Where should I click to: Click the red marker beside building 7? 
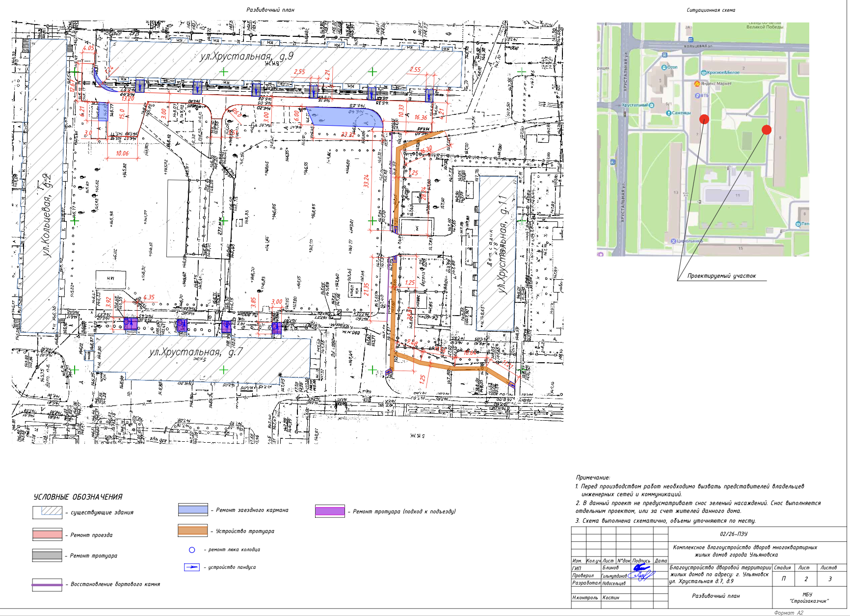704,119
